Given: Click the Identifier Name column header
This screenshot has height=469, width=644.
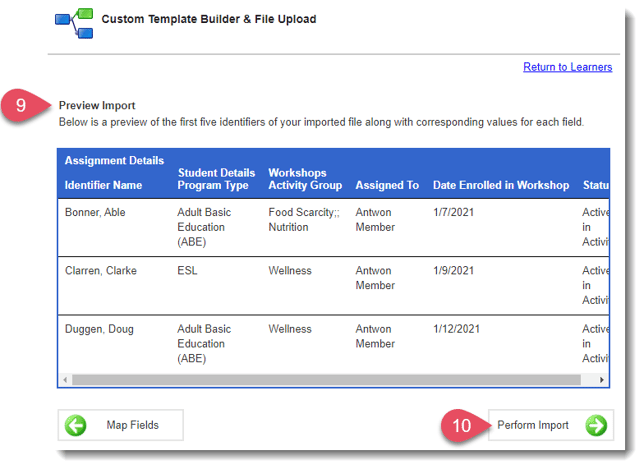Looking at the screenshot, I should [x=103, y=185].
